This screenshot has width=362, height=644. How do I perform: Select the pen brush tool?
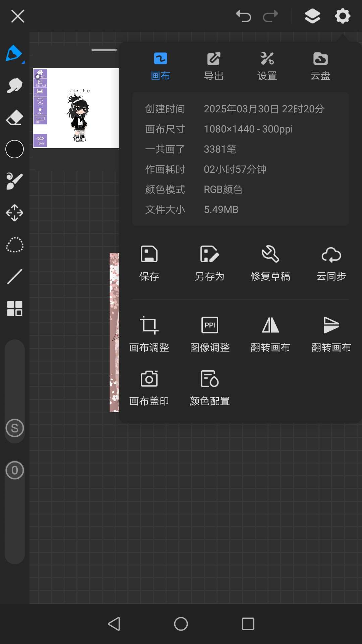14,54
